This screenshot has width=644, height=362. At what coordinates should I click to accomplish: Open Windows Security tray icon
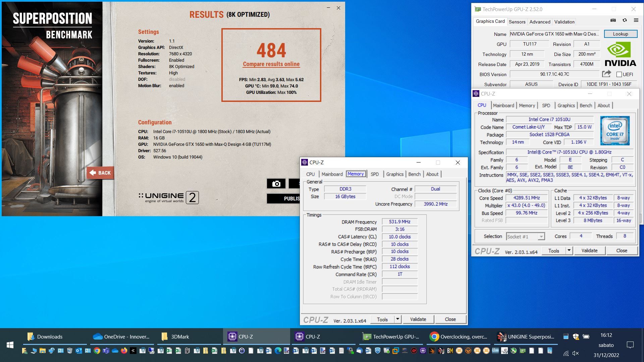(x=576, y=336)
